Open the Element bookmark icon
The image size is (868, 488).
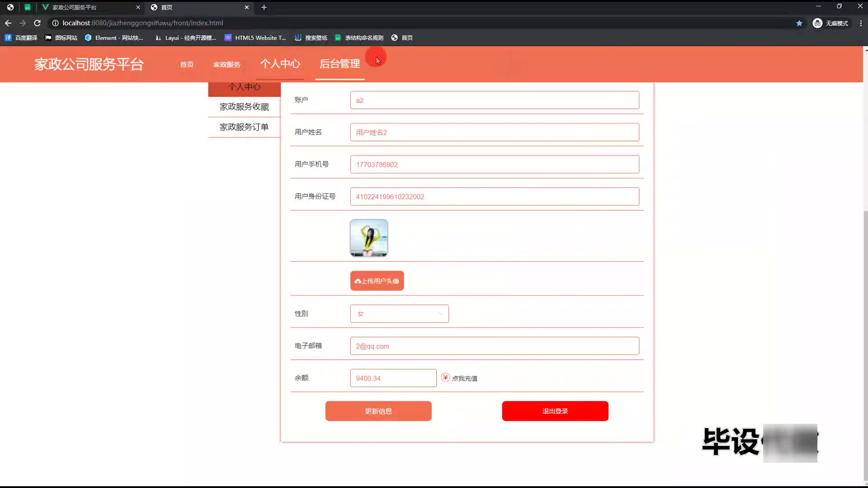pyautogui.click(x=88, y=38)
